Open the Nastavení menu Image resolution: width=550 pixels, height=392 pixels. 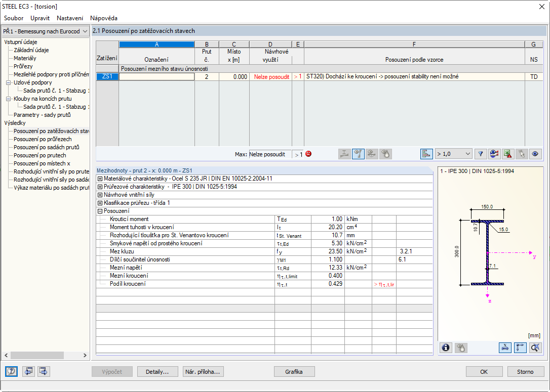pos(70,18)
